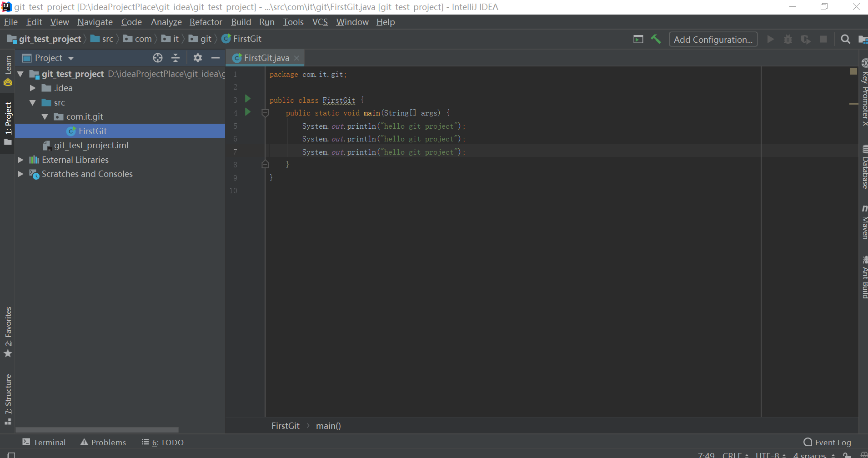Click the Debug bug icon in toolbar

pos(788,39)
